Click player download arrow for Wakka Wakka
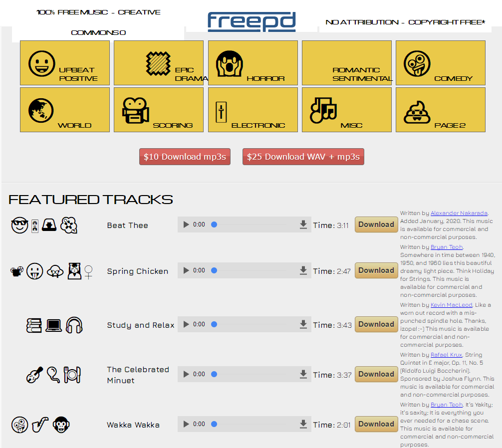Image resolution: width=502 pixels, height=448 pixels. click(x=303, y=424)
